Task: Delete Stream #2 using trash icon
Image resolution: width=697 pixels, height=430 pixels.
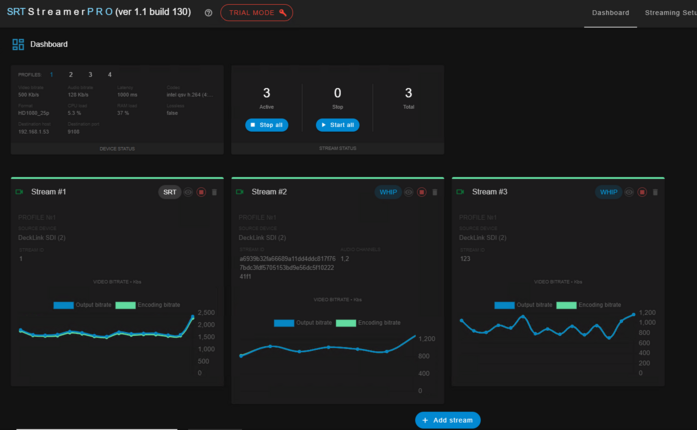Action: click(x=435, y=192)
